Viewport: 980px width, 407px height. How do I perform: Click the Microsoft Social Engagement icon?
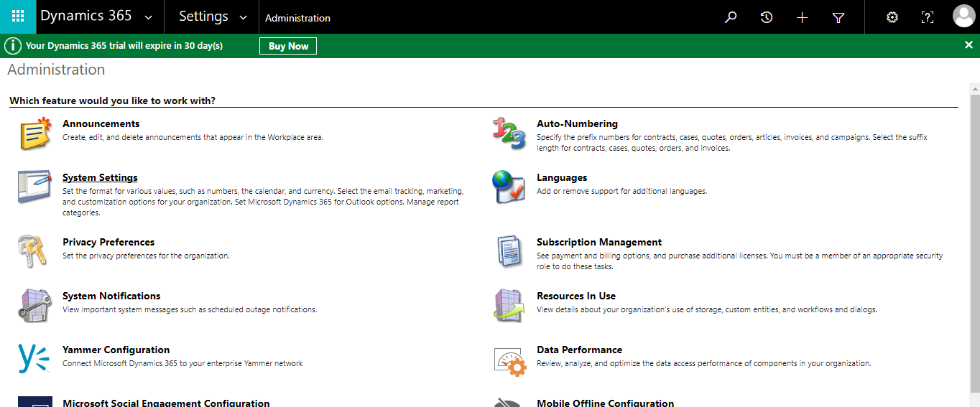coord(35,401)
